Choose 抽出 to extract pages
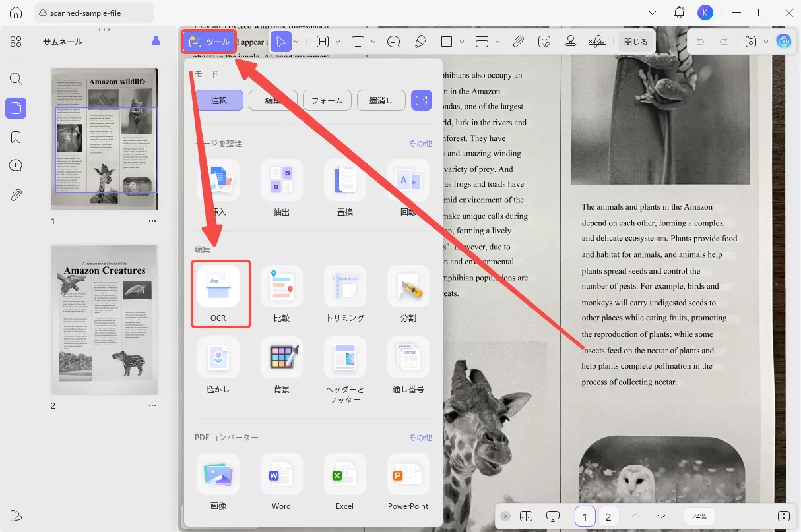This screenshot has height=532, width=801. pos(282,189)
